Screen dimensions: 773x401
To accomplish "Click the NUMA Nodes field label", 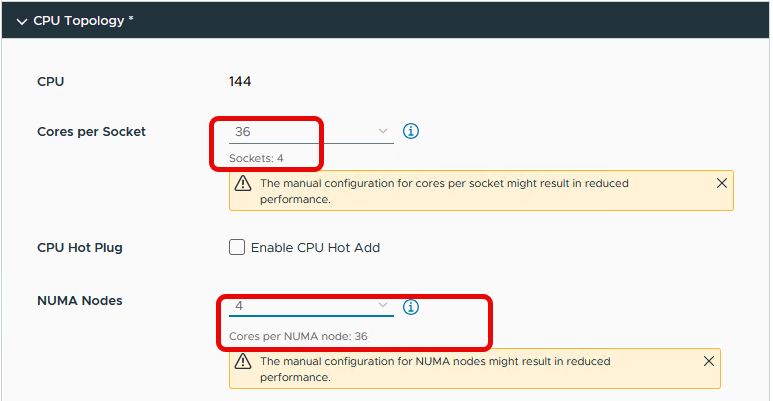I will (79, 300).
